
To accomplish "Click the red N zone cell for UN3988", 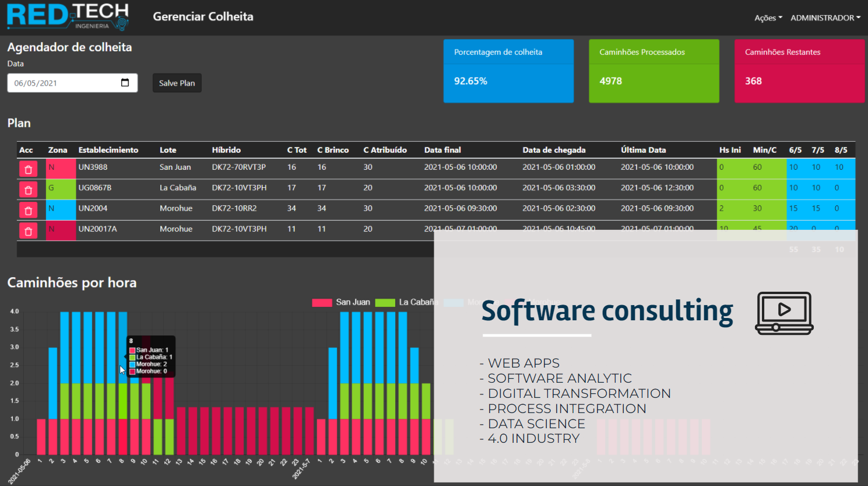I will [61, 167].
